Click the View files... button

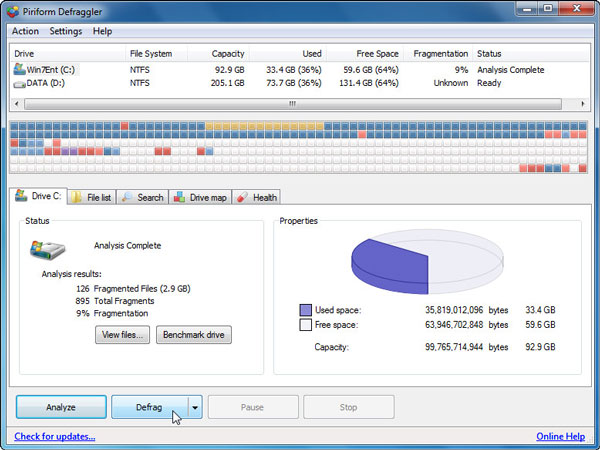(x=123, y=335)
